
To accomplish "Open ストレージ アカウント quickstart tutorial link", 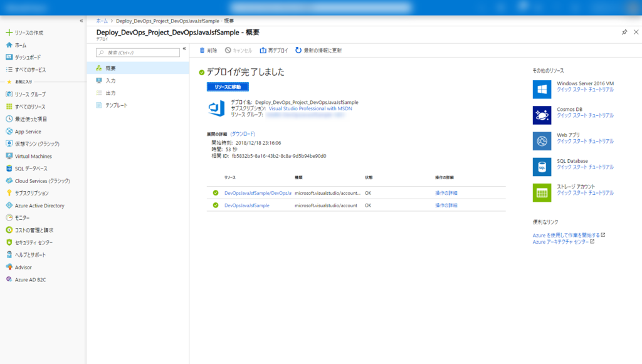I will point(585,192).
